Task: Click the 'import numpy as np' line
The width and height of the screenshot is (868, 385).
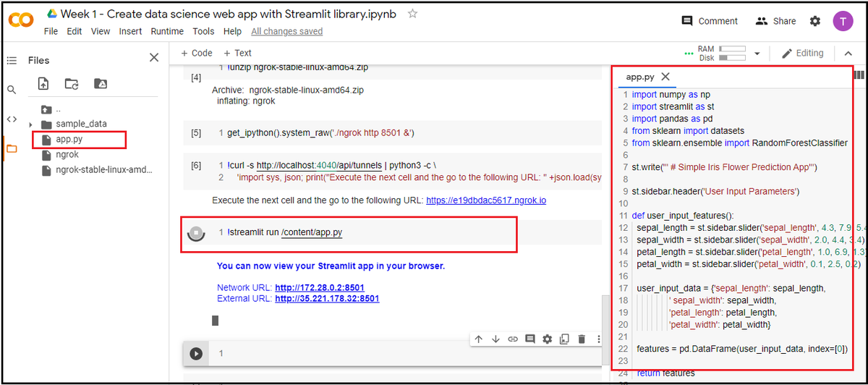Action: [671, 95]
